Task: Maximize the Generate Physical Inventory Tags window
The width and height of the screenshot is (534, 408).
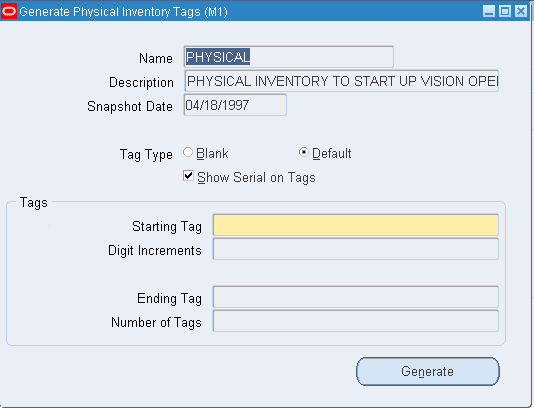Action: click(x=505, y=11)
